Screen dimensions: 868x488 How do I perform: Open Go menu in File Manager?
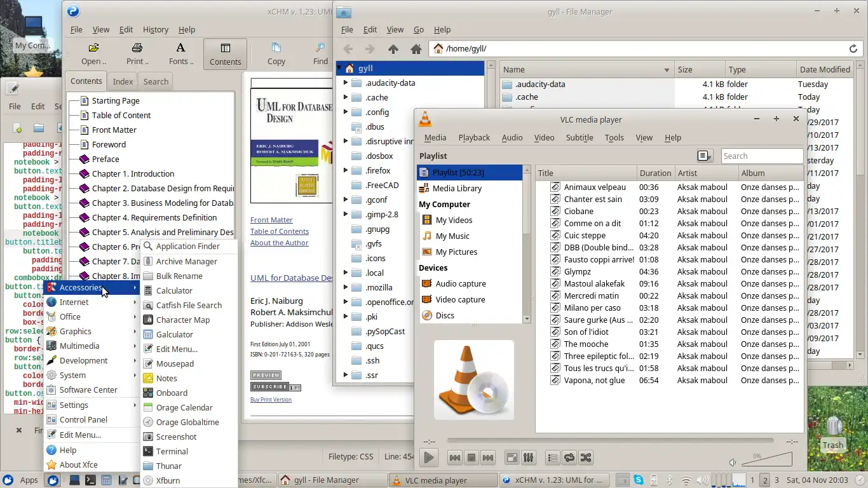[x=419, y=29]
